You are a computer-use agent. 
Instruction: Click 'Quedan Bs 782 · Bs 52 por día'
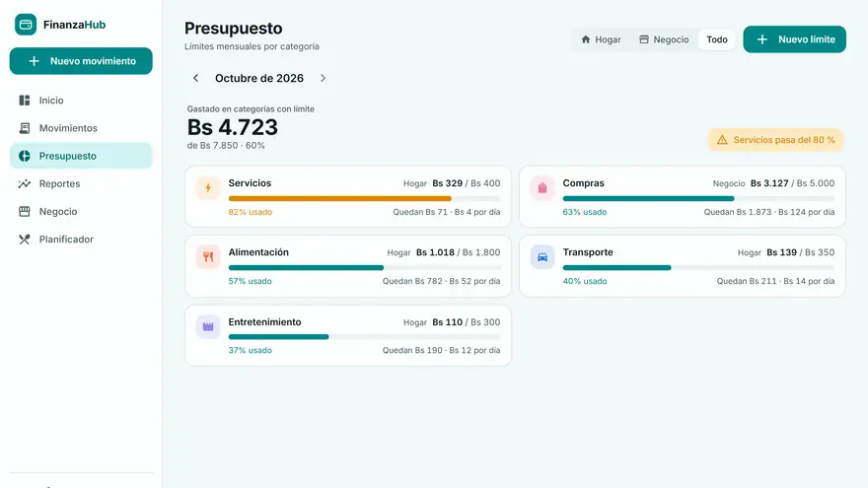pyautogui.click(x=441, y=281)
